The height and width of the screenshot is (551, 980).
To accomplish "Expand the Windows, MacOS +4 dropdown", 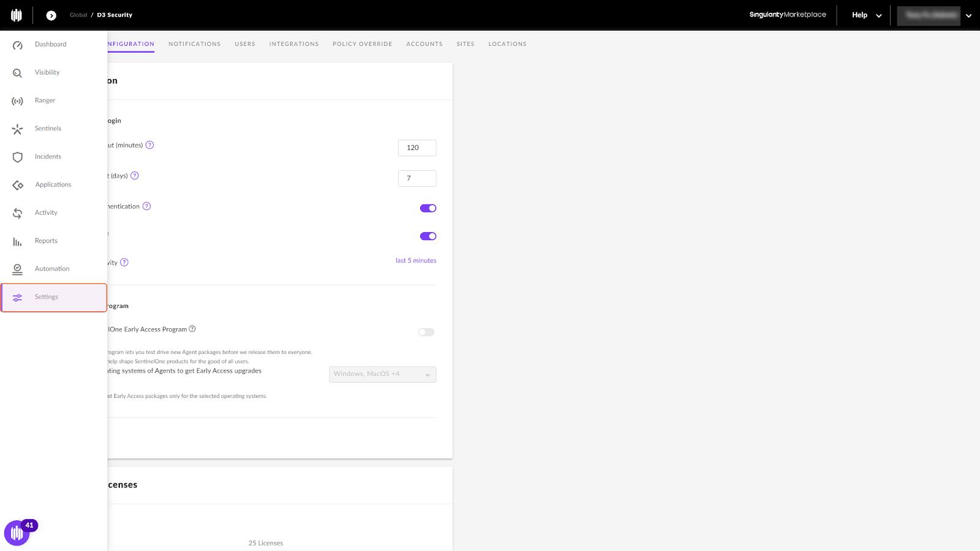I will (382, 374).
